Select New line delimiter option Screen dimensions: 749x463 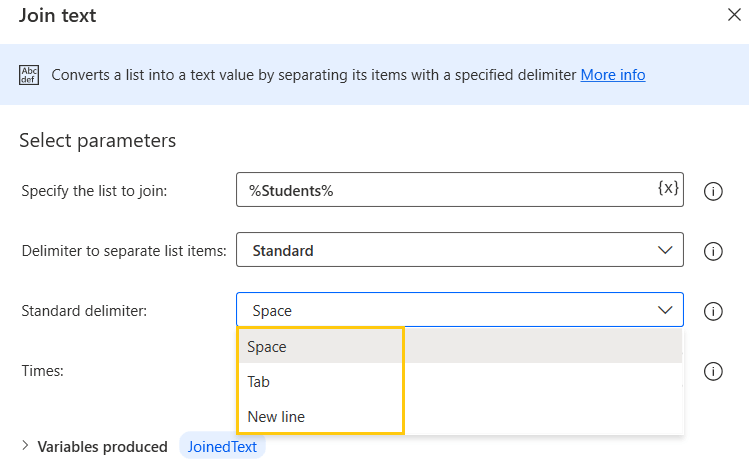(460, 416)
